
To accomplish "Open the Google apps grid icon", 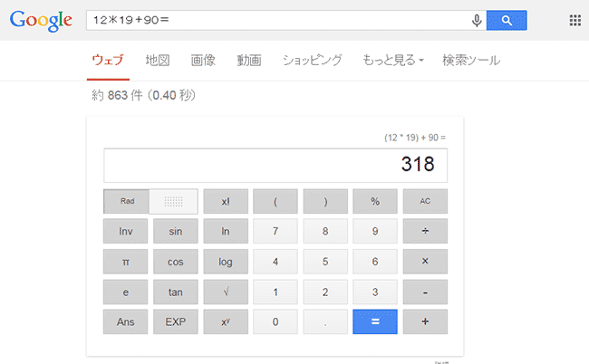I will point(575,20).
